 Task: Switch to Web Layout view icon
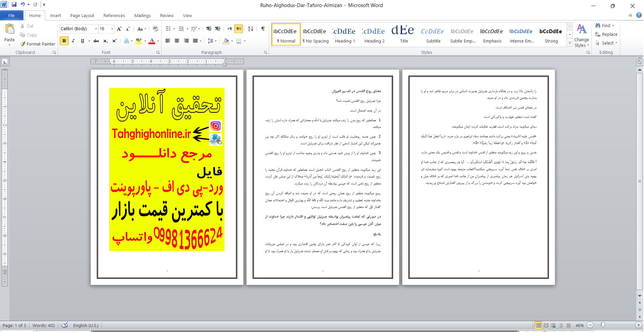553,325
